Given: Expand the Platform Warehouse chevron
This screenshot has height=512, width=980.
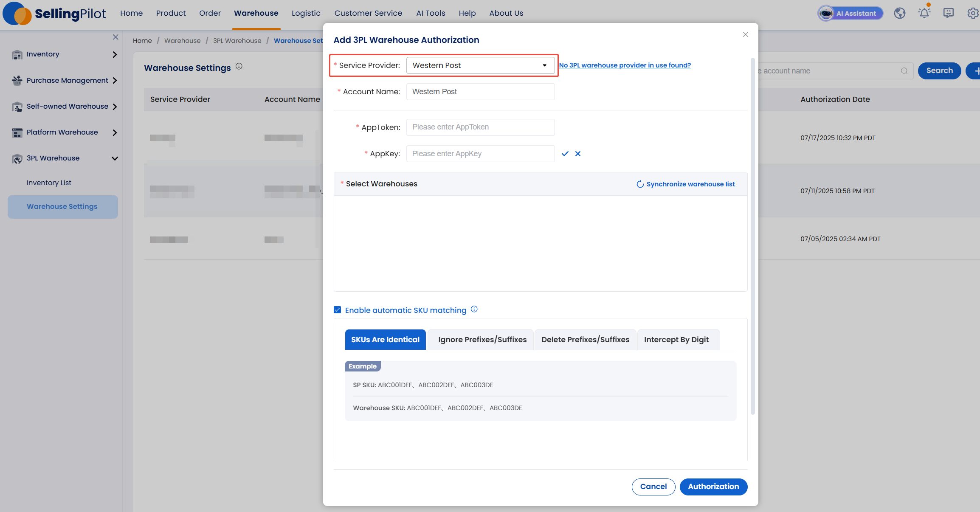Looking at the screenshot, I should tap(115, 132).
